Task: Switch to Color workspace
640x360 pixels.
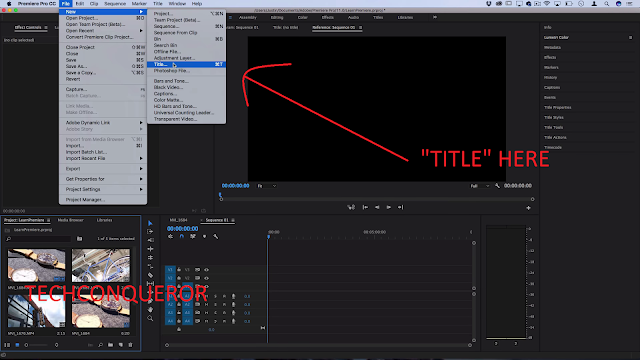Action: click(x=302, y=18)
